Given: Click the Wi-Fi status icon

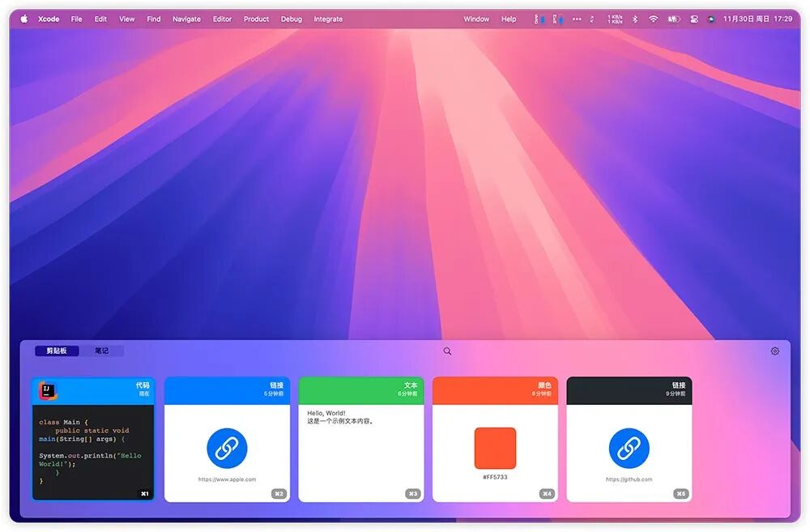Looking at the screenshot, I should pos(653,19).
